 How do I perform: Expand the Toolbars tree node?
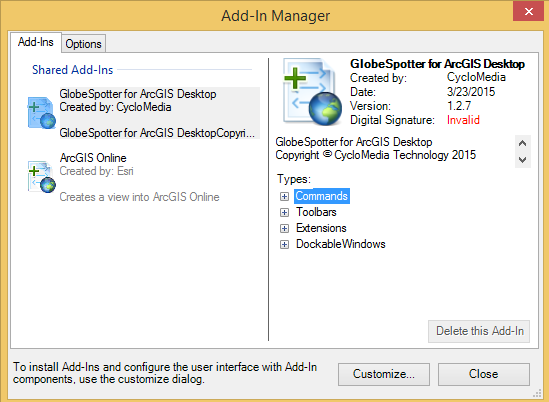click(x=284, y=212)
